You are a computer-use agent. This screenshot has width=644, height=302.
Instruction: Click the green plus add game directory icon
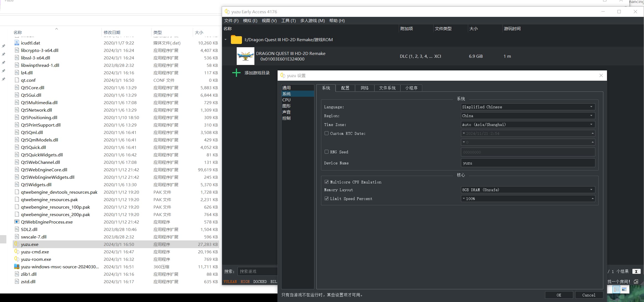coord(236,73)
